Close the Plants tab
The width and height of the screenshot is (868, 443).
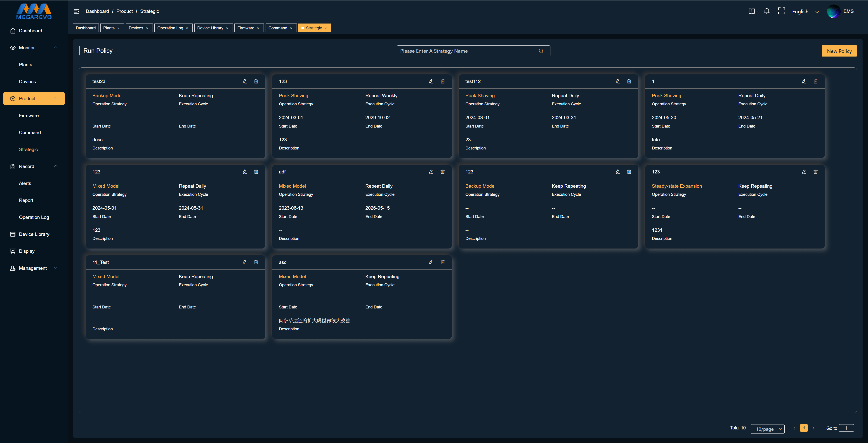coord(118,28)
